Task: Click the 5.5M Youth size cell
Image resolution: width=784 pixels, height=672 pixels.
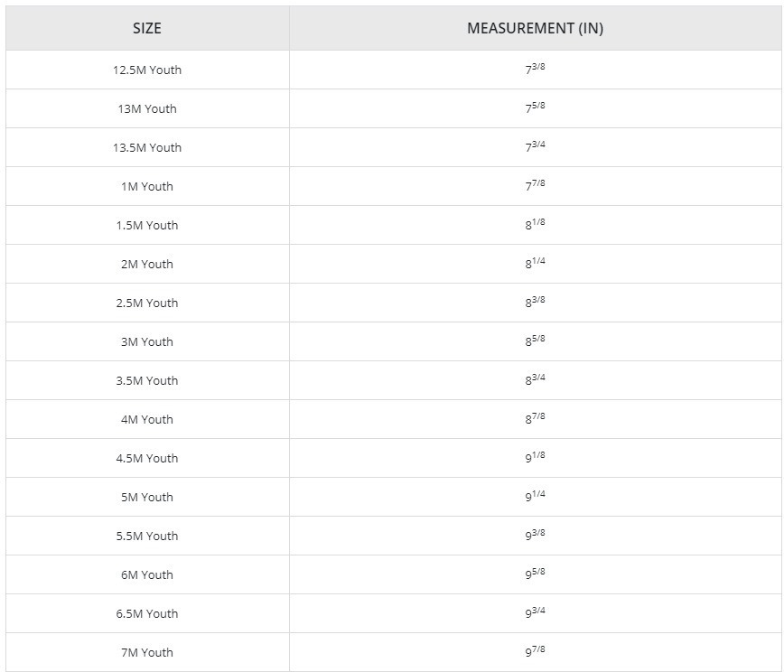Action: (x=147, y=536)
